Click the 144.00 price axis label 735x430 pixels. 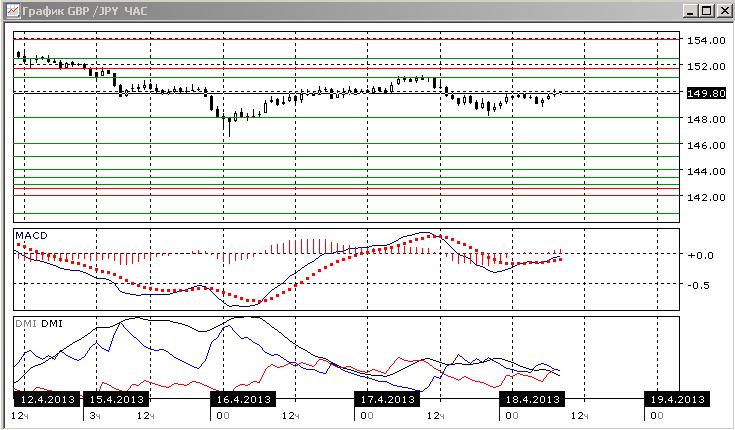point(706,172)
